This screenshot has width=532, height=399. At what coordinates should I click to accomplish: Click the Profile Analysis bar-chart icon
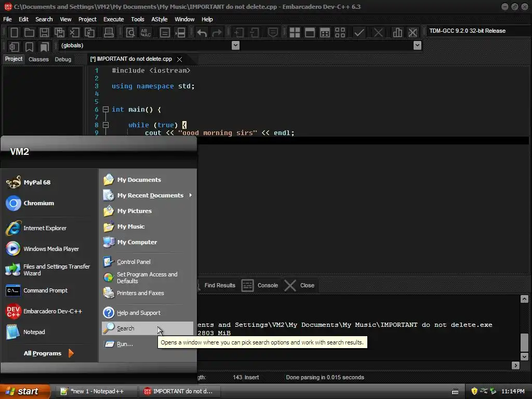397,33
